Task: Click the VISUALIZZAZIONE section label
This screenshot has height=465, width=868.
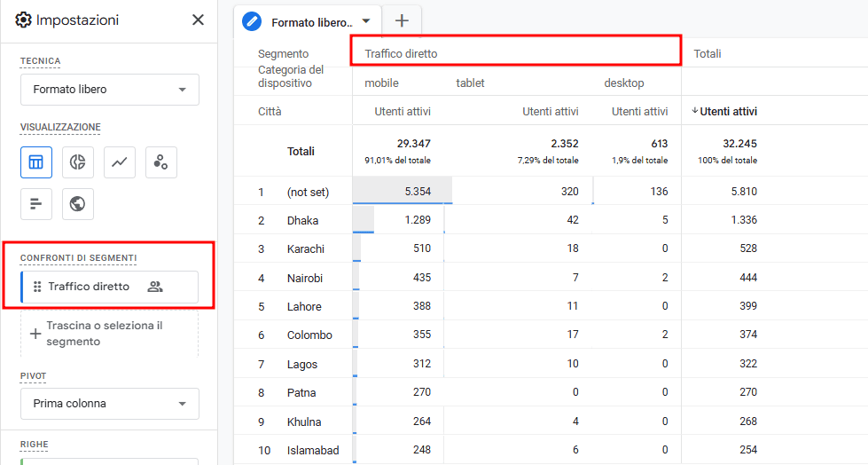Action: coord(60,127)
